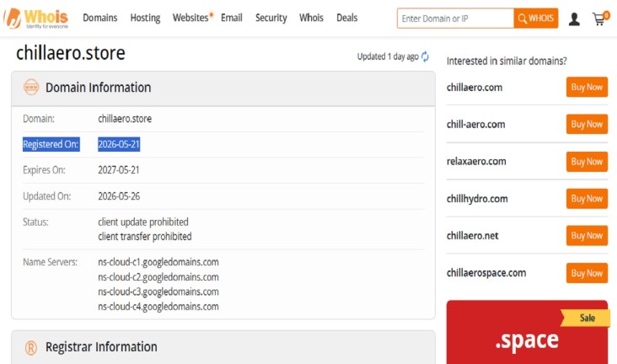This screenshot has height=364, width=617.
Task: Click the Interested in similar domains heading
Action: [507, 61]
